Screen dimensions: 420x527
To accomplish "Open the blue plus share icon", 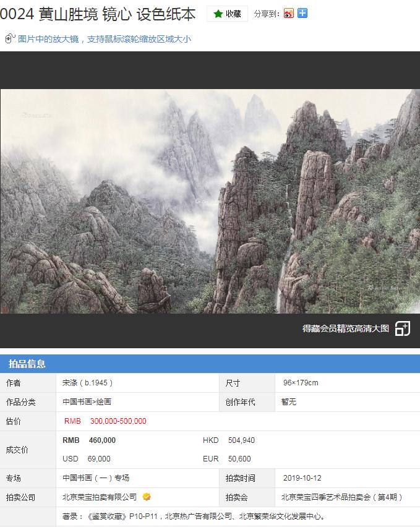I will click(x=302, y=14).
